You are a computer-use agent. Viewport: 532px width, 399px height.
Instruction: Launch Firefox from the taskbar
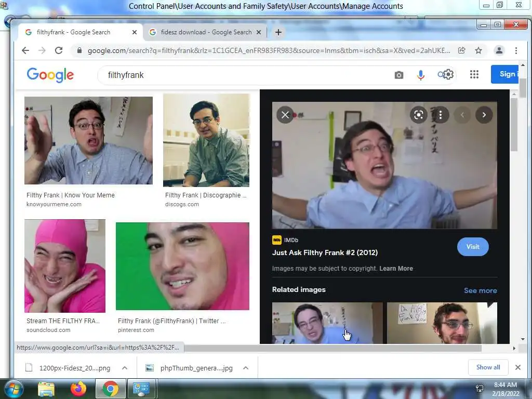(x=78, y=389)
